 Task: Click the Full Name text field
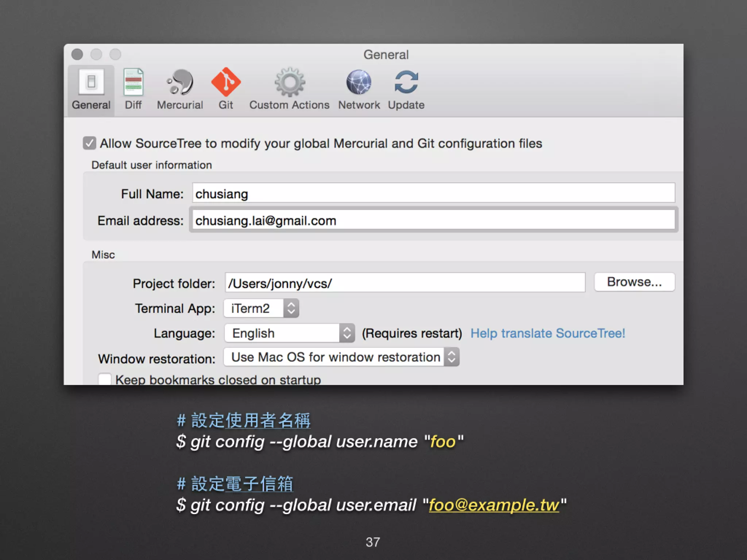point(433,193)
